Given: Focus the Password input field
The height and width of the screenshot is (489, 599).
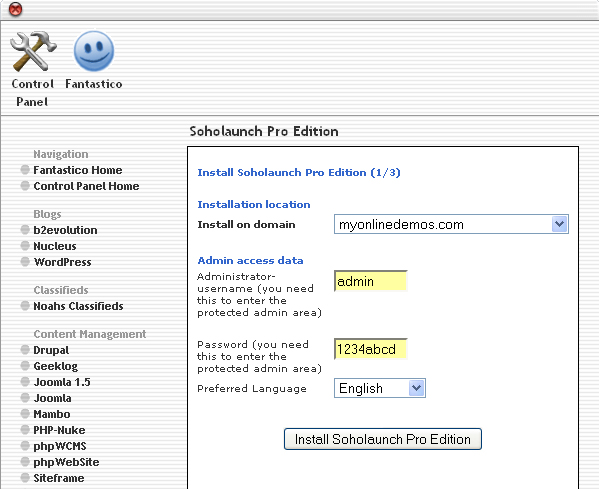Looking at the screenshot, I should pyautogui.click(x=371, y=349).
